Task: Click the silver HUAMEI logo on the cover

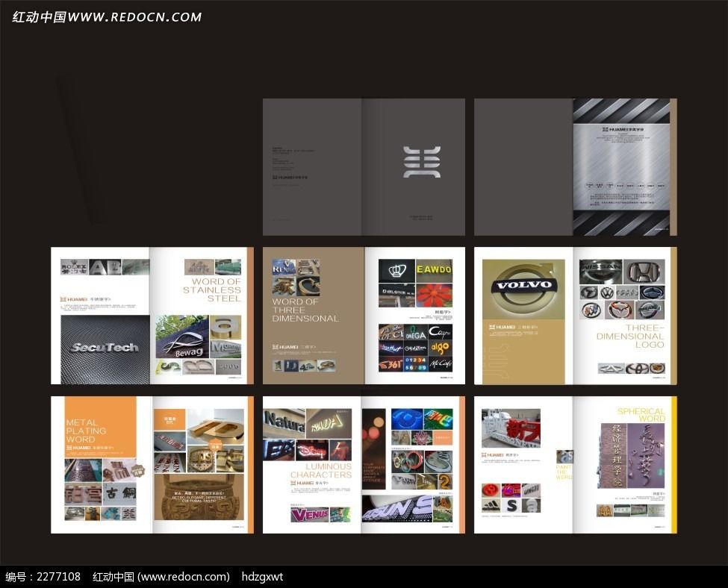Action: [422, 161]
